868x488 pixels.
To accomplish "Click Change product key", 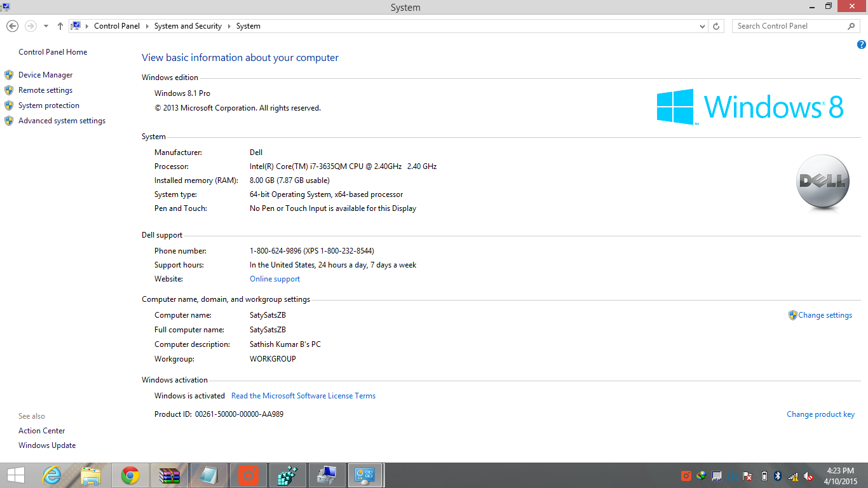I will coord(820,414).
